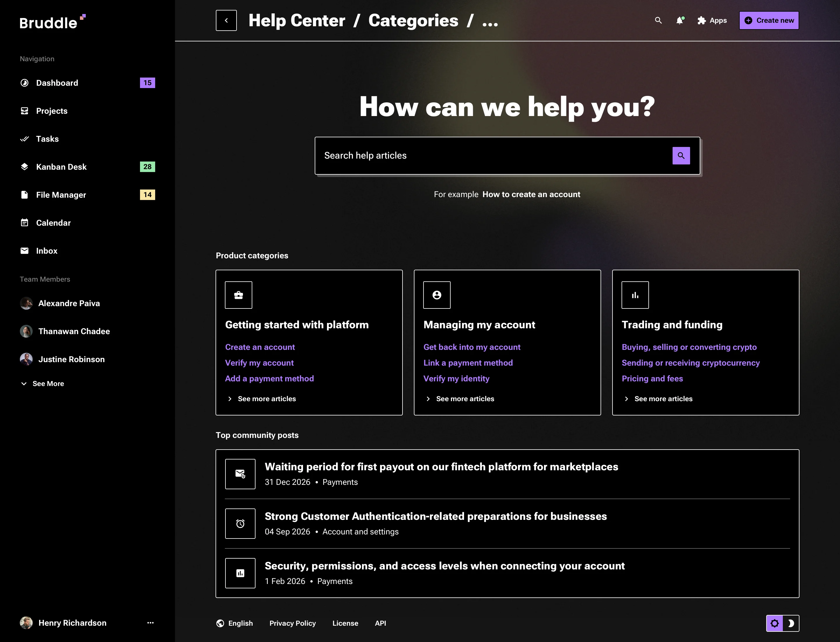Navigate to Help Center breadcrumb
Screen dimensions: 840x642
click(296, 20)
